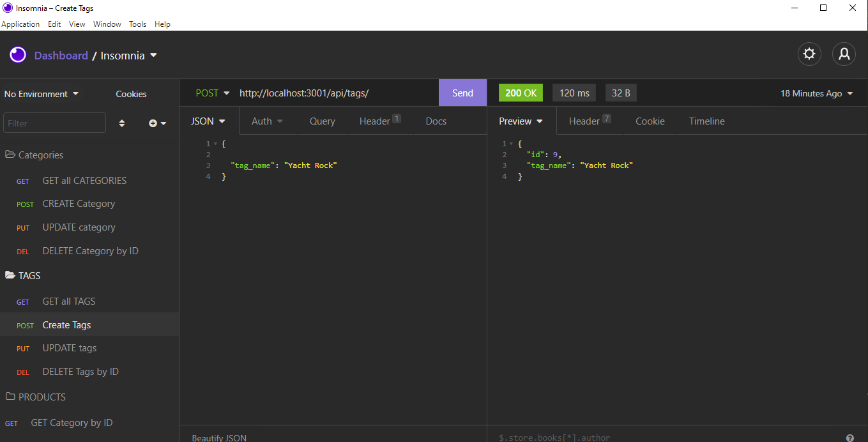Viewport: 868px width, 442px height.
Task: Open the Preview mode dropdown
Action: point(521,121)
